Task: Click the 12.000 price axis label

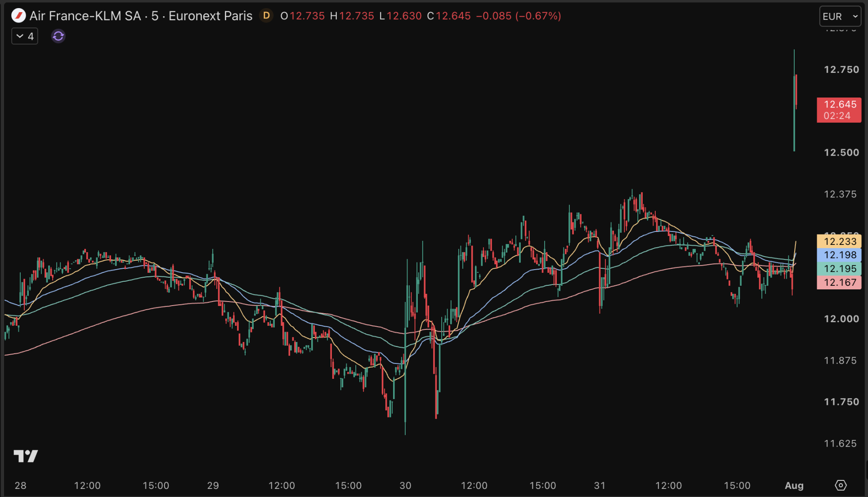Action: (x=841, y=319)
